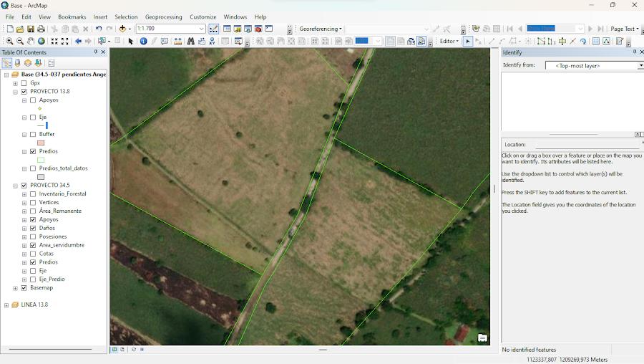Switch to List By Selection view
644x364 pixels.
38,63
